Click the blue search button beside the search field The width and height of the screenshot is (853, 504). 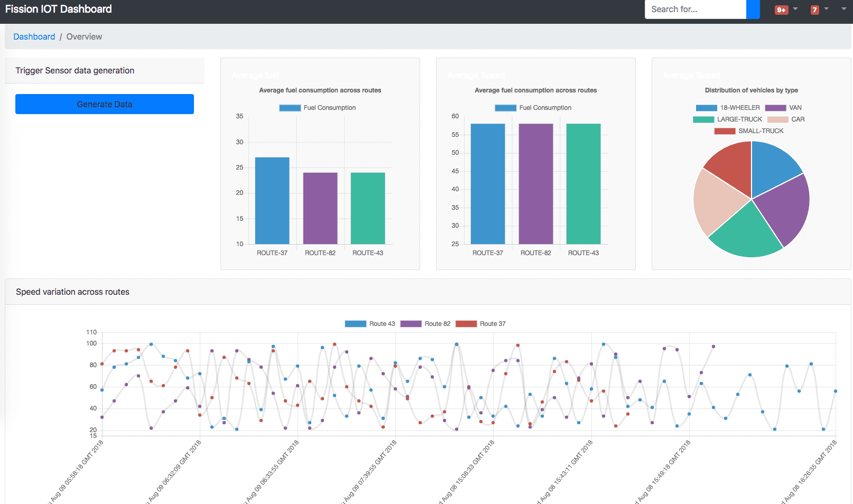pyautogui.click(x=753, y=10)
